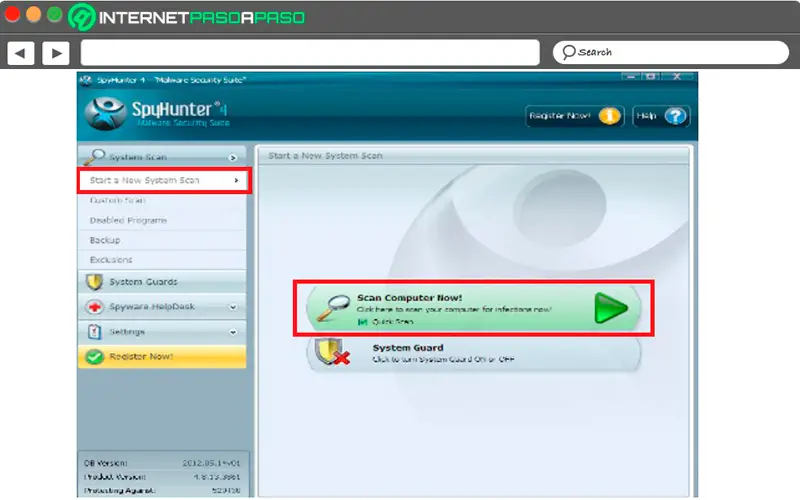
Task: Click the System Guards shield icon
Action: pyautogui.click(x=94, y=282)
